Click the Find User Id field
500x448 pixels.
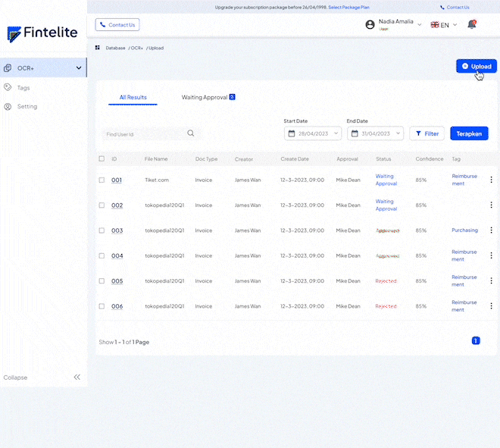pyautogui.click(x=144, y=134)
